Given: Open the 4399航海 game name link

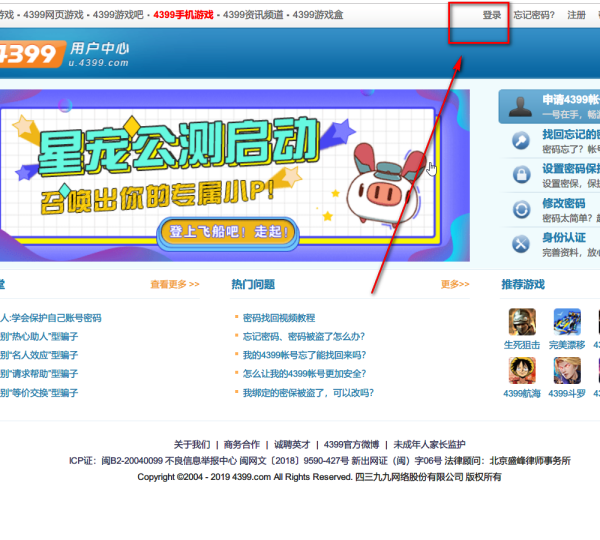Looking at the screenshot, I should (522, 393).
